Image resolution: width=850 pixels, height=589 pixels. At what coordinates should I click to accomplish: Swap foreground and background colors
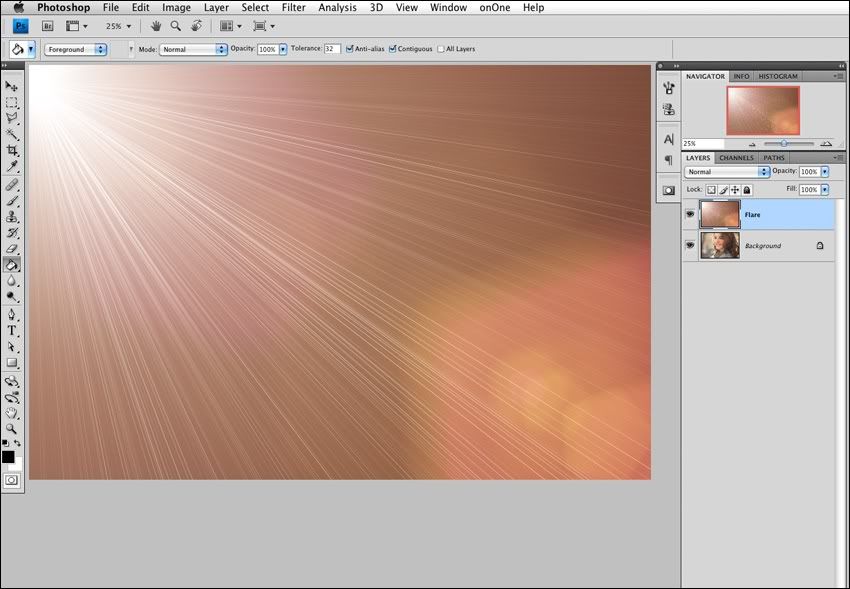click(x=17, y=443)
